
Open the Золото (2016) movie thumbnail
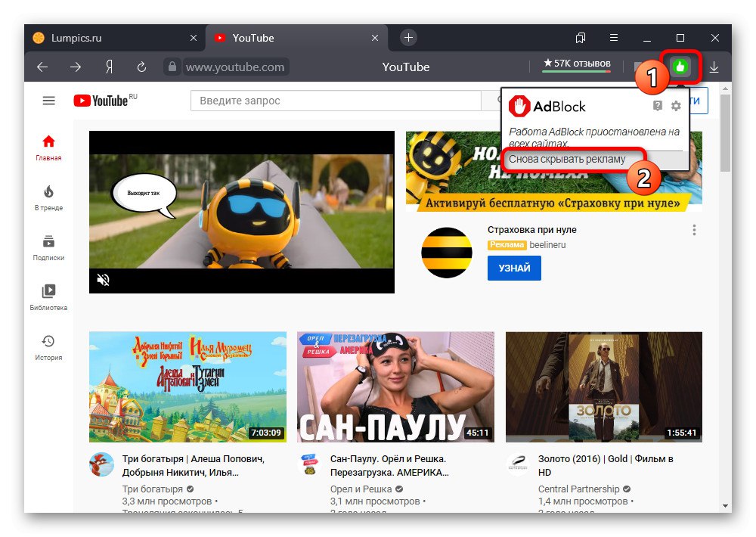603,387
